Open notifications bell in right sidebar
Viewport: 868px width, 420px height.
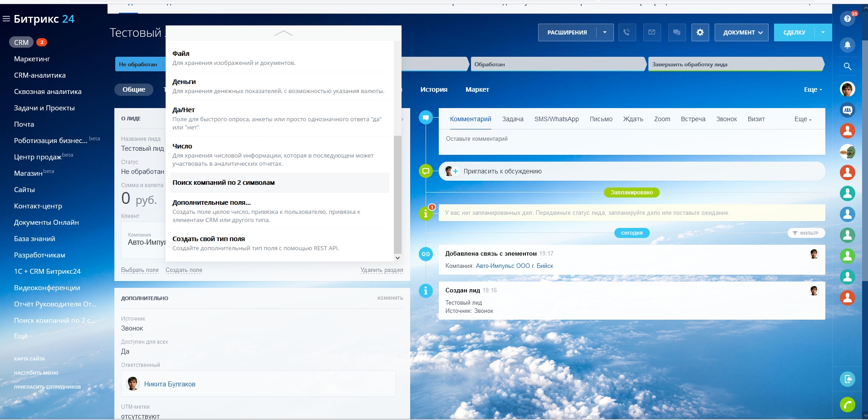point(847,45)
